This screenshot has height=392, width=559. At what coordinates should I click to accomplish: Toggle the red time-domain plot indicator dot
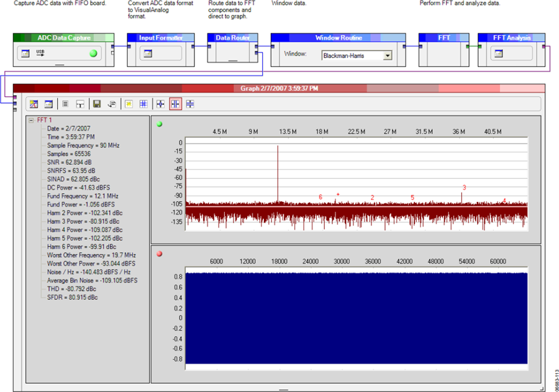pos(160,254)
